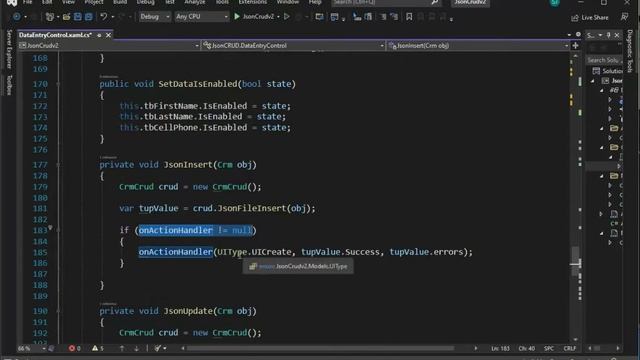Open the Toolbox side tab
The height and width of the screenshot is (360, 640).
coord(9,85)
